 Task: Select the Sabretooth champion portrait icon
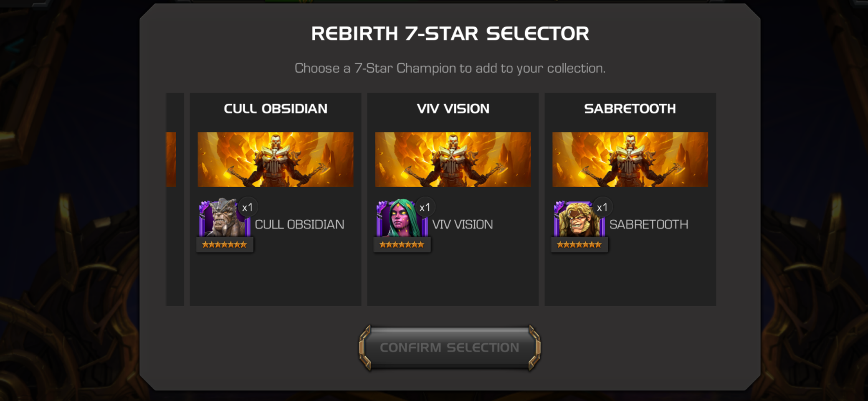(x=579, y=218)
